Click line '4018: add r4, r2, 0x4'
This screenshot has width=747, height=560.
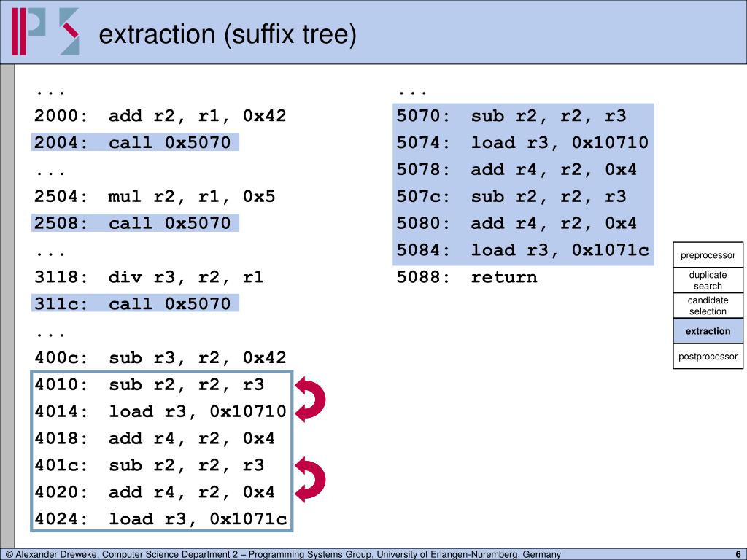tap(155, 438)
